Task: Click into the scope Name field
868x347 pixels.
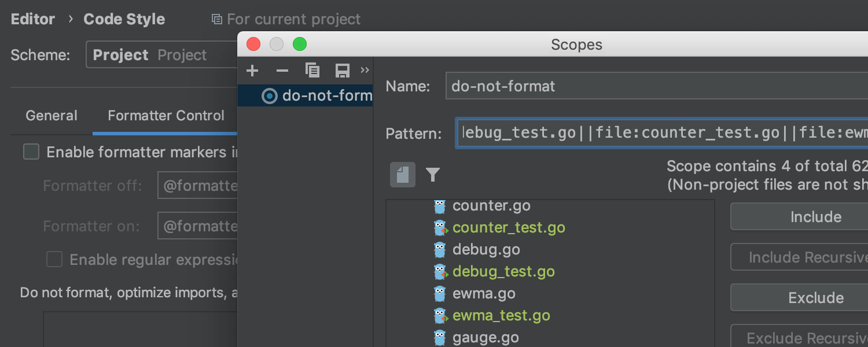Action: click(x=654, y=87)
